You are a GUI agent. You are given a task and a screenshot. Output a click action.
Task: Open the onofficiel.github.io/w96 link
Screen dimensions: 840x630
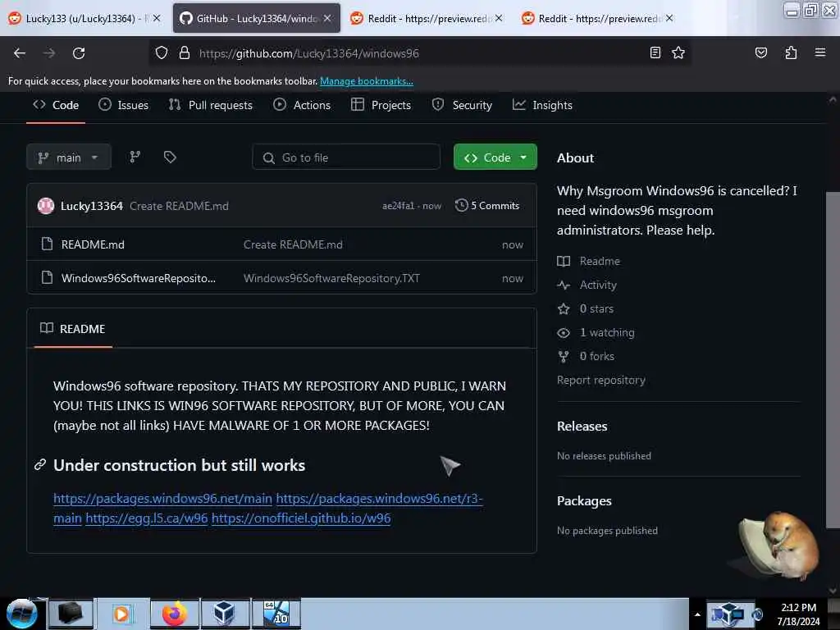[301, 518]
